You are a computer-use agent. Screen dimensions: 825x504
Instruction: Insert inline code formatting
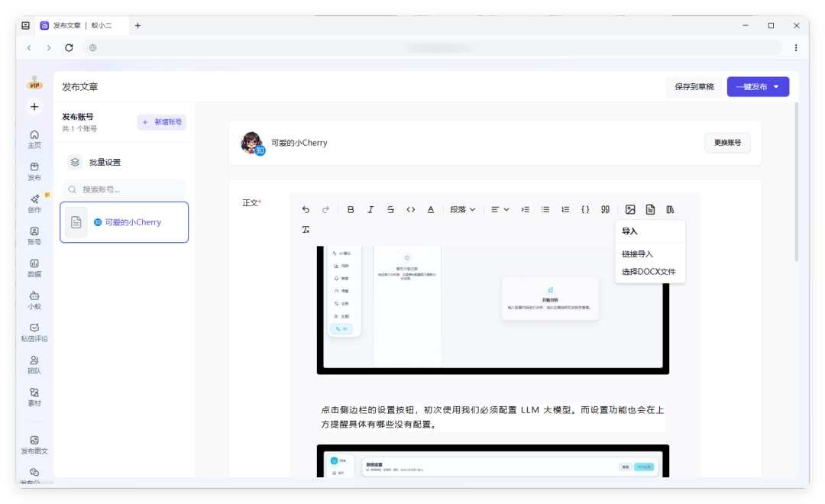(410, 209)
